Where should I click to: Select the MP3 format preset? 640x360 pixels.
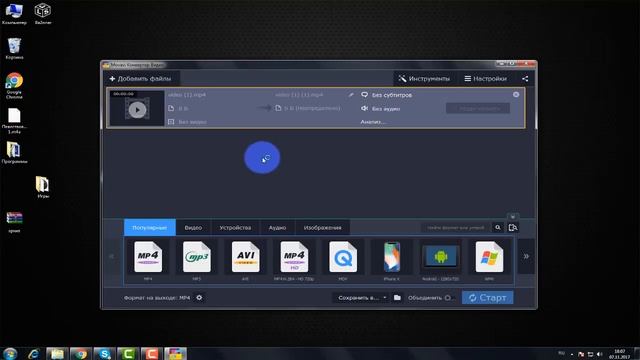197,260
